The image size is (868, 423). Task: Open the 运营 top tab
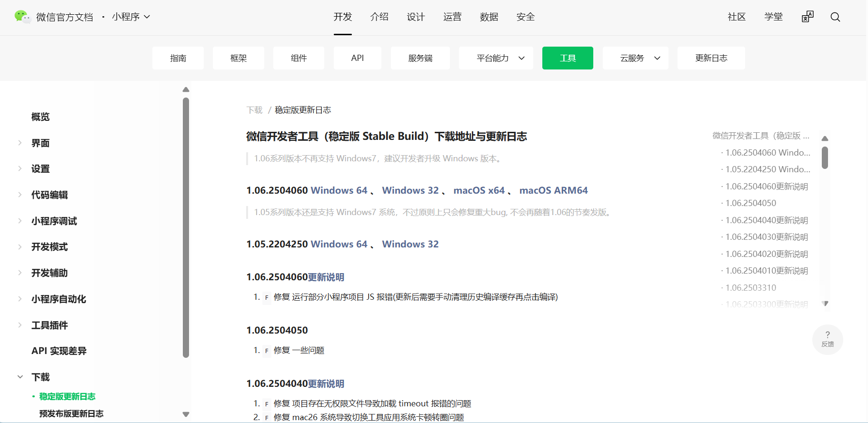(452, 17)
